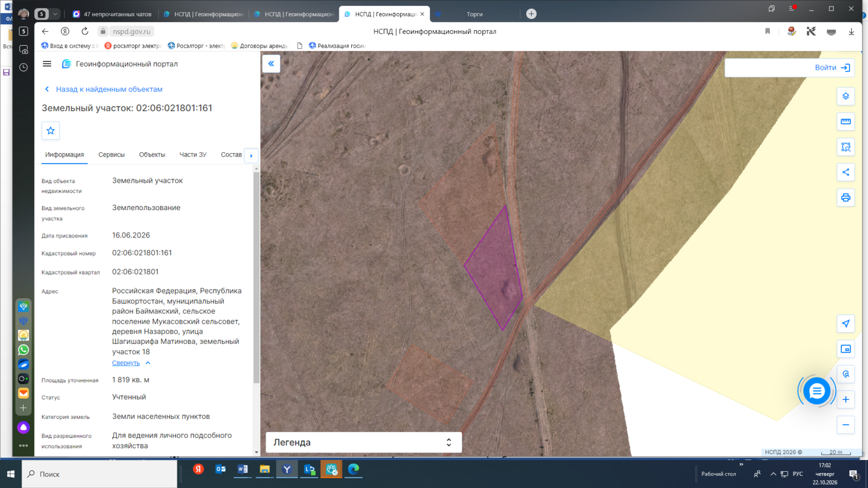Open tab groups dropdown arrow

55,14
